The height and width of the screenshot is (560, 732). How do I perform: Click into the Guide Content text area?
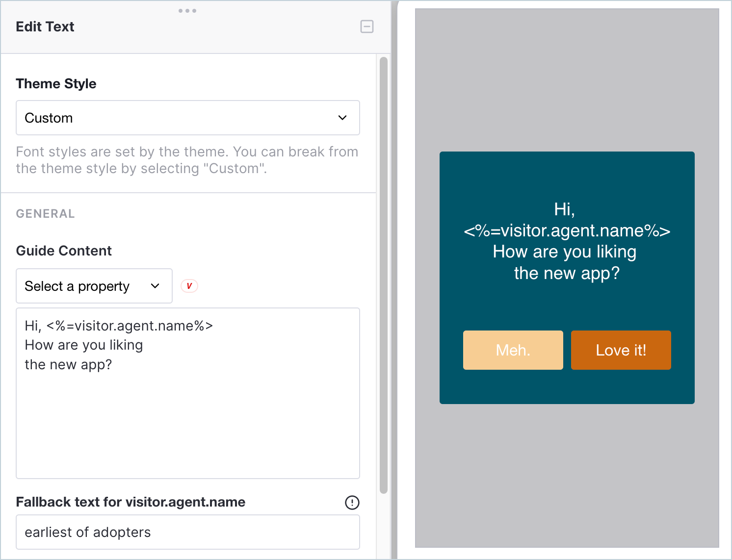click(x=188, y=393)
